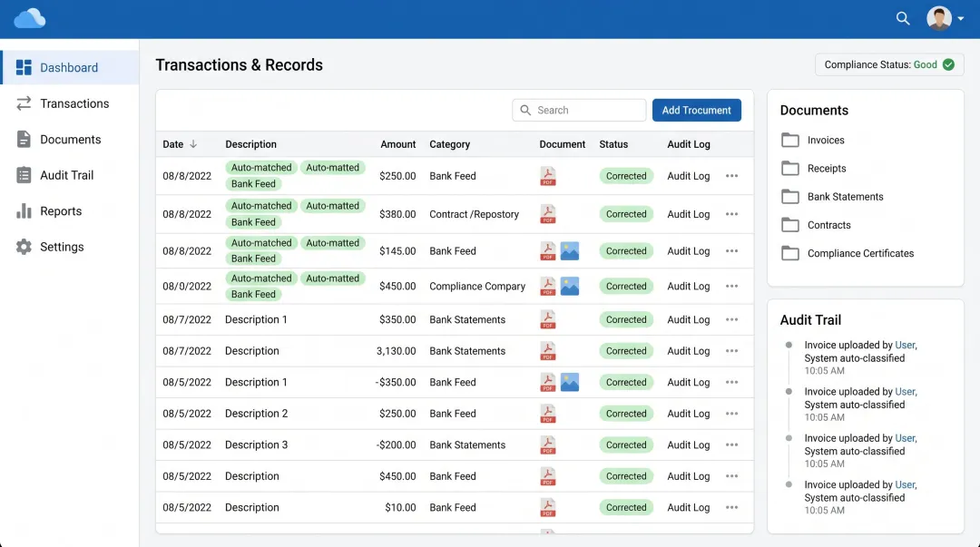The height and width of the screenshot is (547, 980).
Task: Open more options for Description 3 row
Action: click(x=732, y=445)
